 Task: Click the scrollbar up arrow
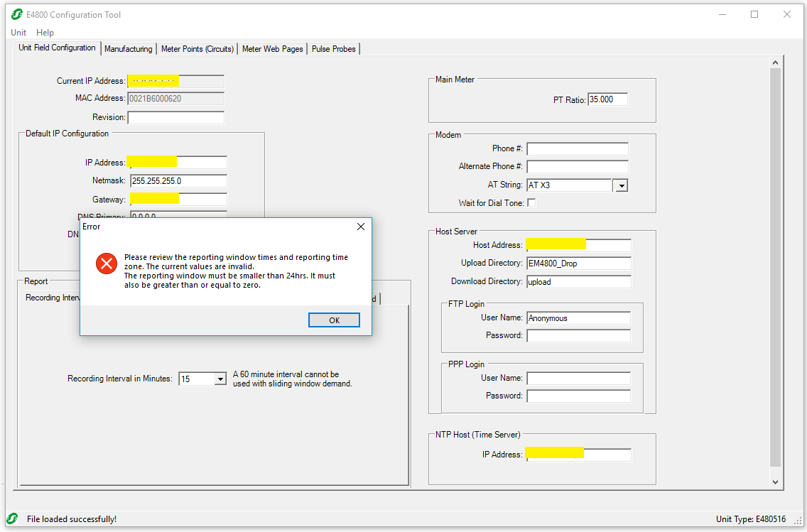[775, 63]
